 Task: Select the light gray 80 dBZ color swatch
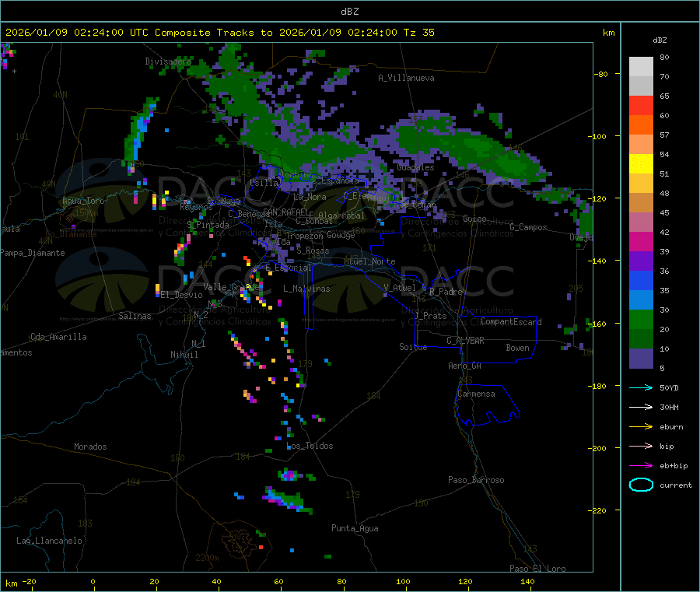[641, 67]
